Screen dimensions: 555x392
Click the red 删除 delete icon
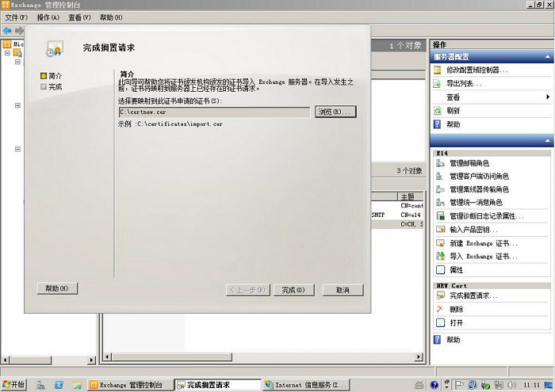[x=440, y=310]
